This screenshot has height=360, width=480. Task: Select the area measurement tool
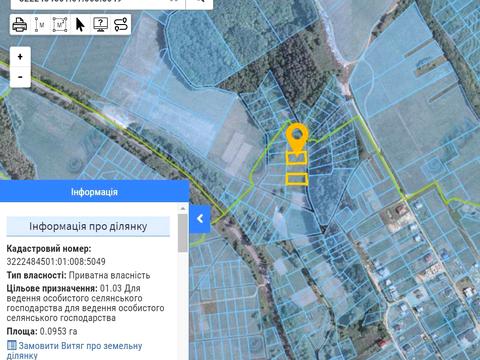point(60,24)
